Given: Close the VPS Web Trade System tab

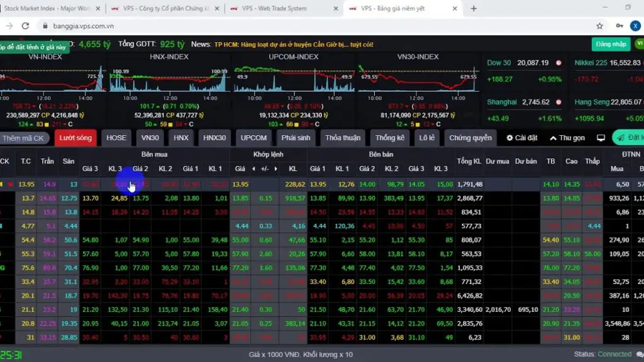Looking at the screenshot, I should (337, 9).
